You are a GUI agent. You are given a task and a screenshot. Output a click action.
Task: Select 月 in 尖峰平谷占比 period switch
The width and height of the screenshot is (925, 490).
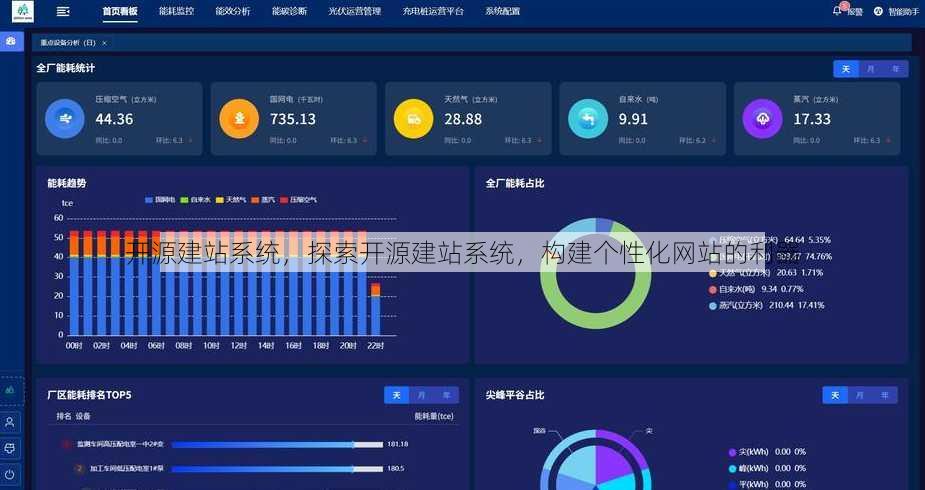860,395
